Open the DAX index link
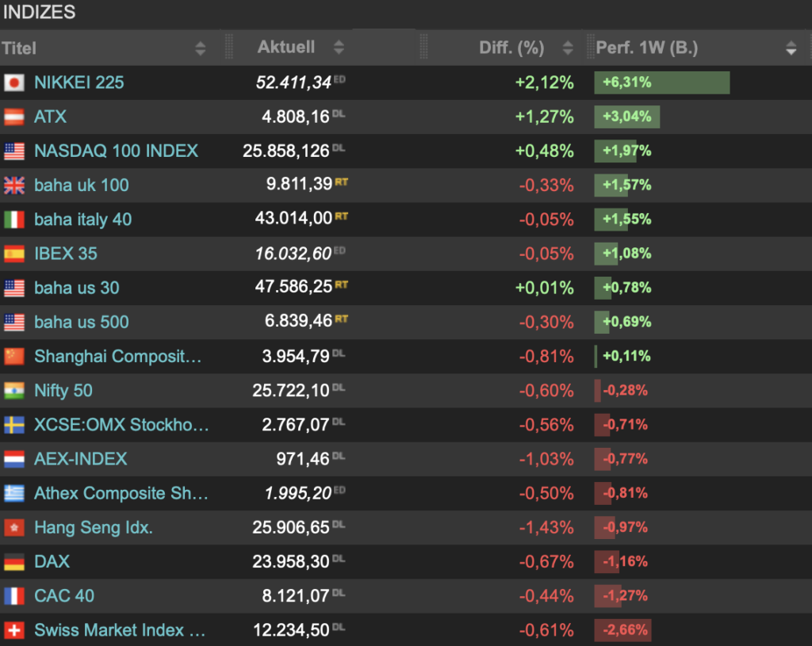Screen dimensions: 812x646 click(52, 561)
